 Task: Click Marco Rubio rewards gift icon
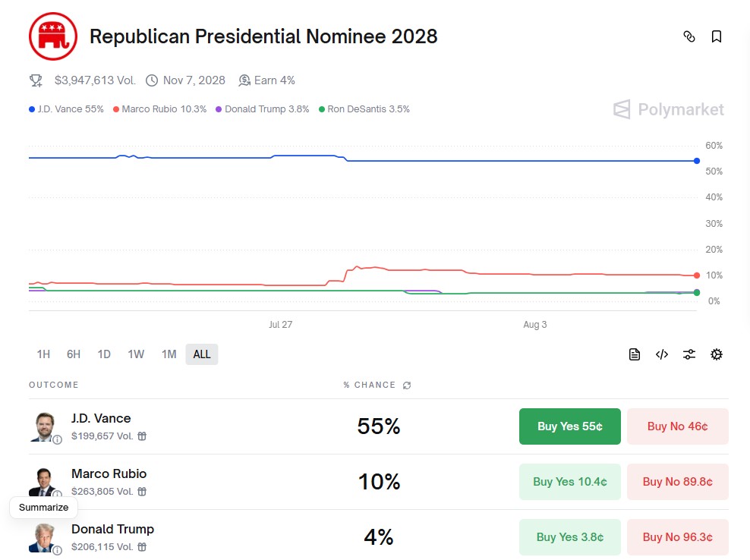(x=142, y=492)
